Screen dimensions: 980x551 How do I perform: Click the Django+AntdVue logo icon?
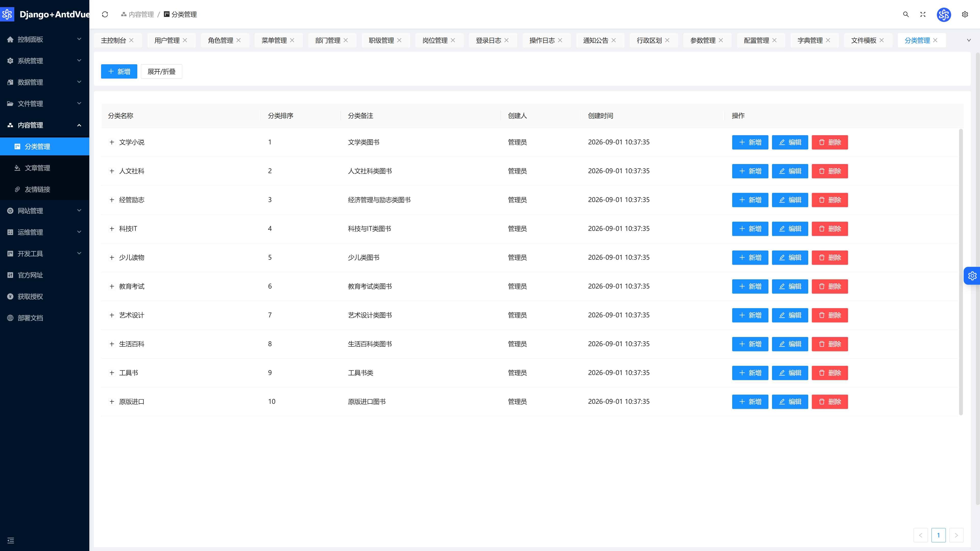click(x=7, y=15)
